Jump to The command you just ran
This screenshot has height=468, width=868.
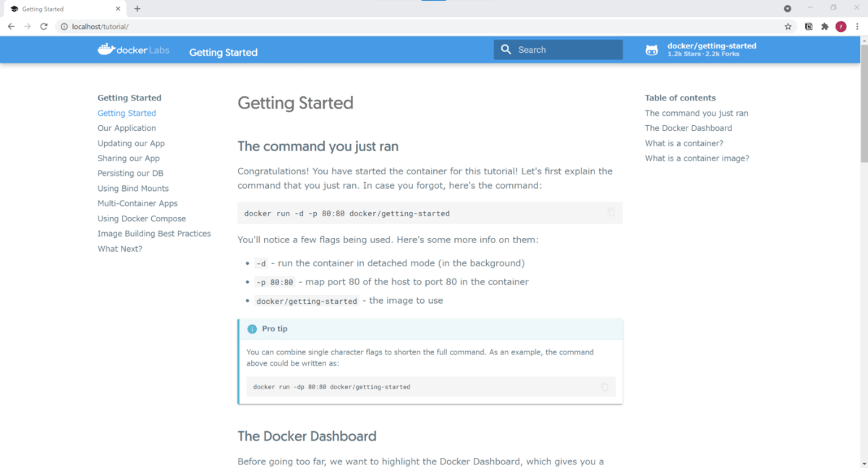(697, 113)
